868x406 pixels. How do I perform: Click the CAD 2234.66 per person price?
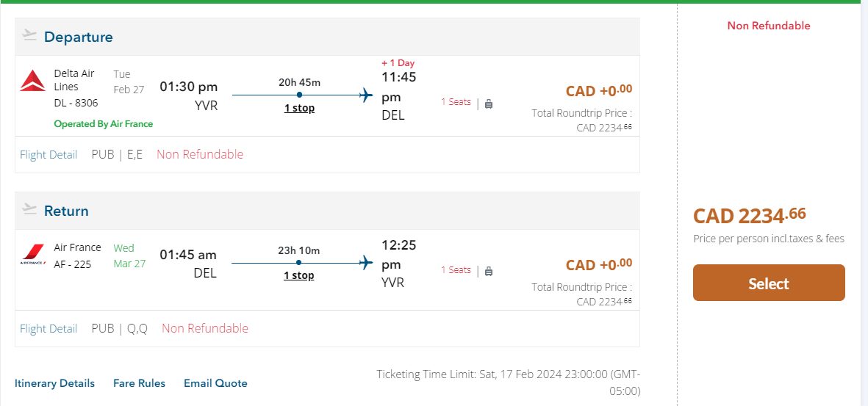(x=750, y=216)
